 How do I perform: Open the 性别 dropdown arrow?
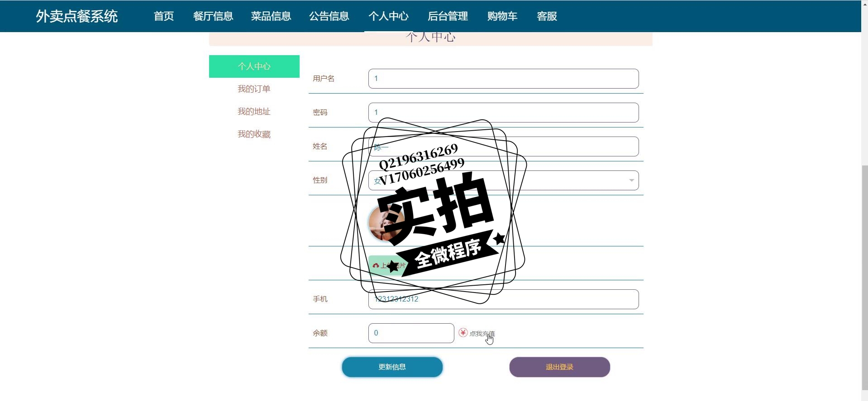pyautogui.click(x=631, y=180)
